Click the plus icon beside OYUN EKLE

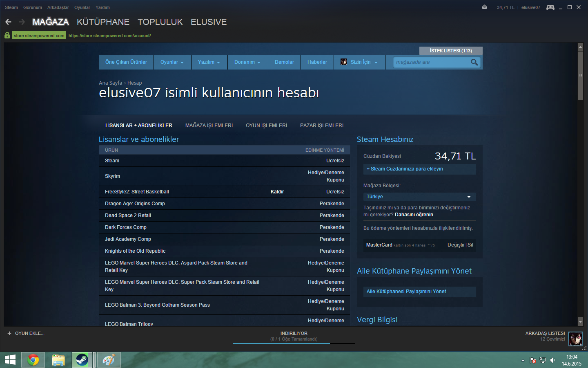pos(9,333)
